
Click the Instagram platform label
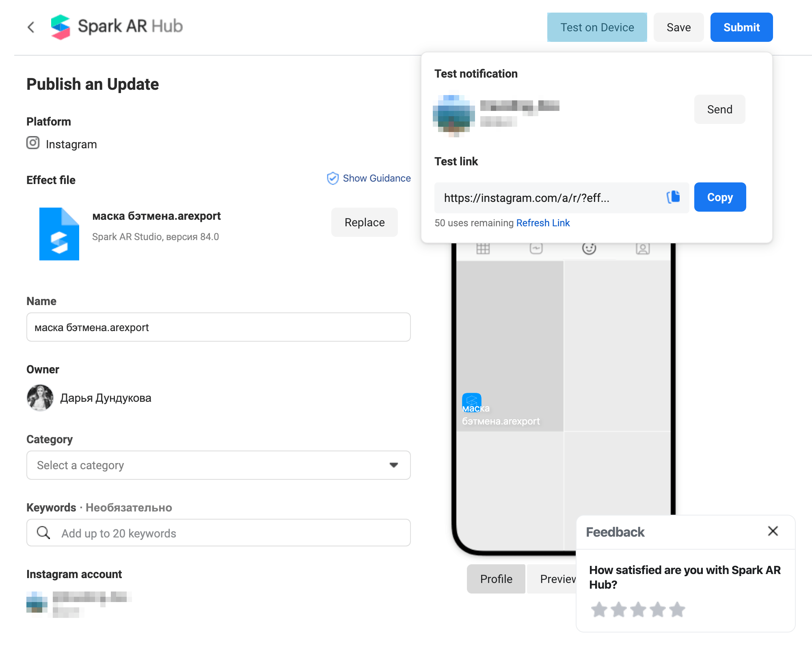click(x=71, y=144)
